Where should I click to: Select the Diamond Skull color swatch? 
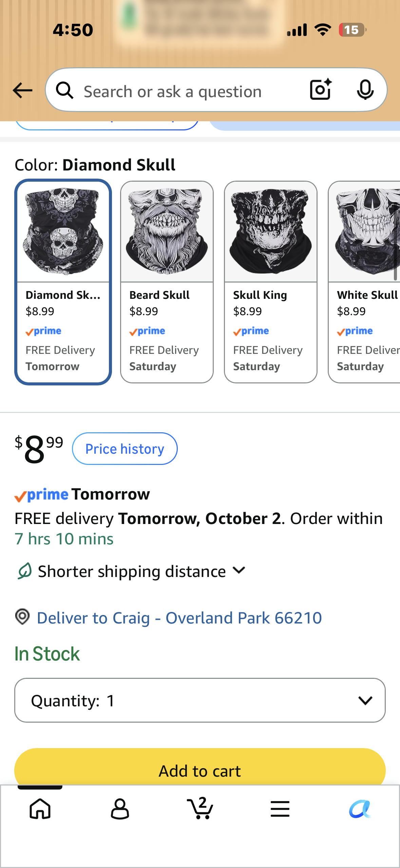coord(63,282)
